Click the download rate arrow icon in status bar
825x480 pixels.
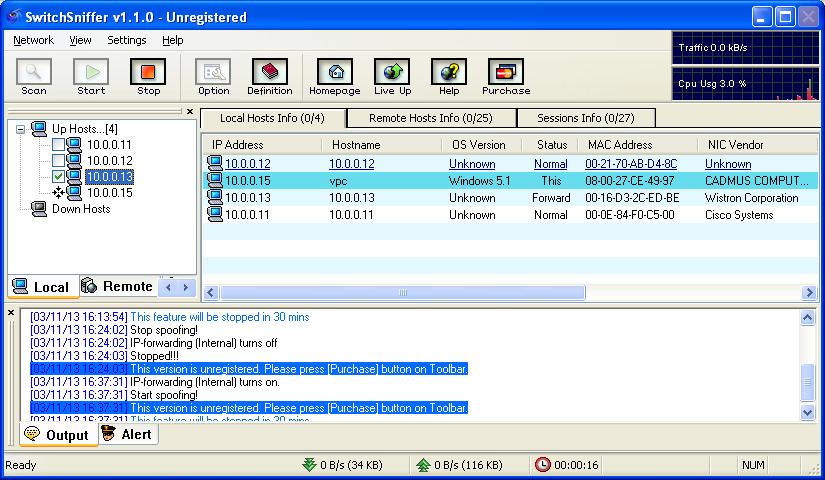click(x=309, y=465)
